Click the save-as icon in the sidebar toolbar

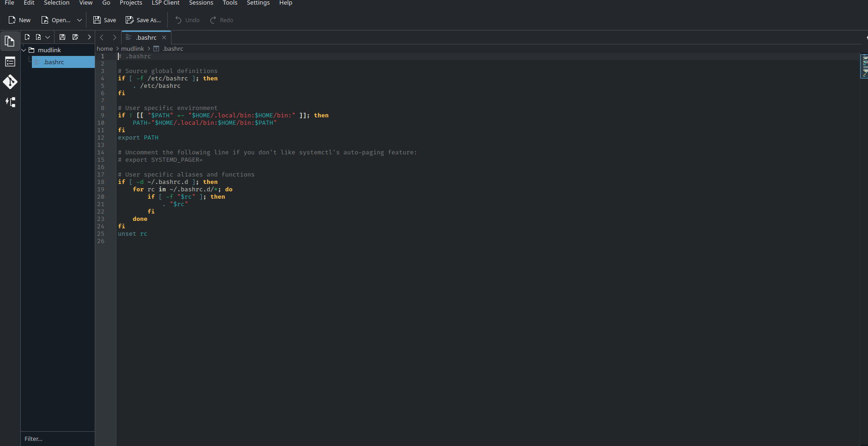pos(75,37)
